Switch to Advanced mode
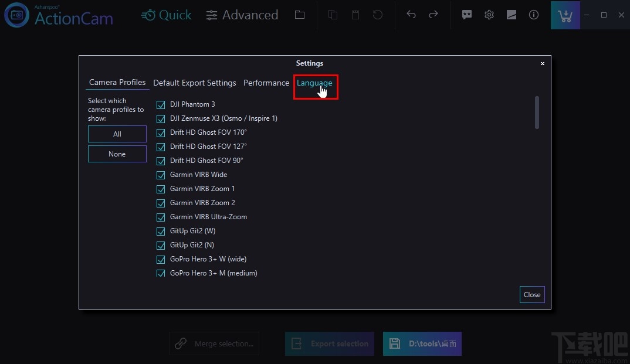This screenshot has height=364, width=630. [242, 15]
